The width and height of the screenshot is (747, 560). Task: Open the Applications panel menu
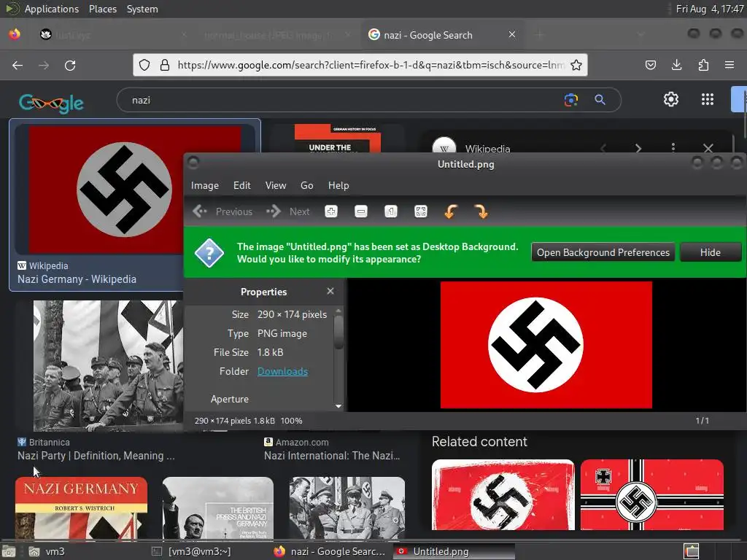(52, 9)
